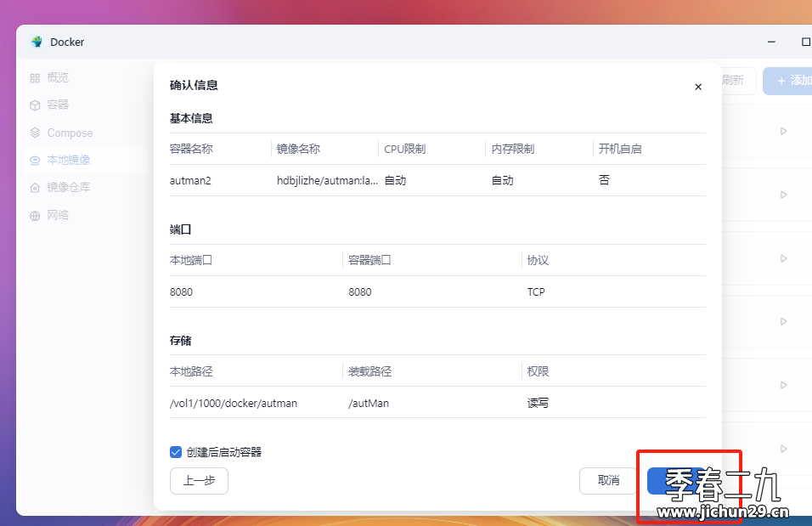Click the 容器 cube icon

pos(35,105)
